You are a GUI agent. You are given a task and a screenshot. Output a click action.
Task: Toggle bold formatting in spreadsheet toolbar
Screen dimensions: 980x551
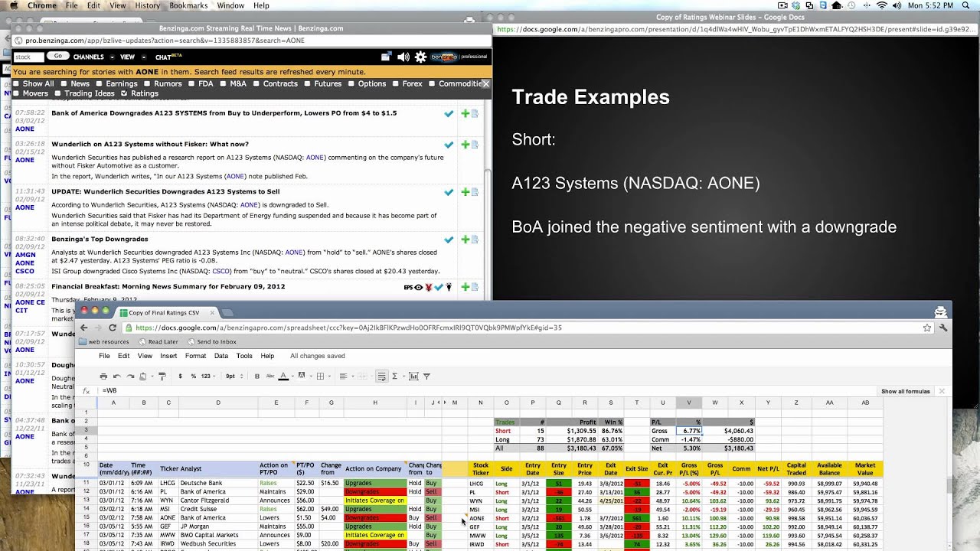[x=257, y=376]
